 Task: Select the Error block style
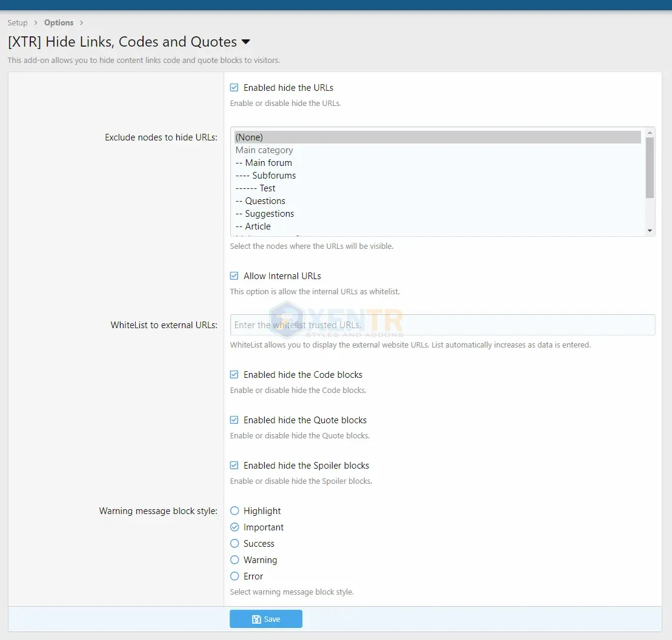pos(235,576)
